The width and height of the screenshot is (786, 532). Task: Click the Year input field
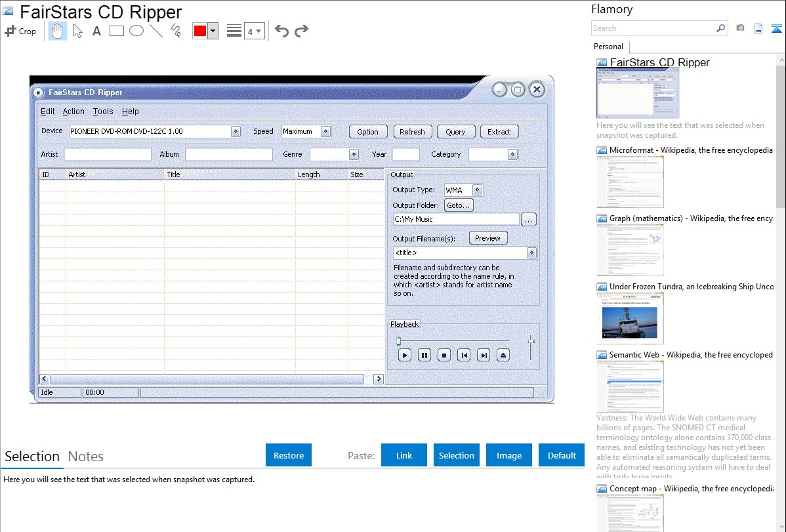(405, 154)
